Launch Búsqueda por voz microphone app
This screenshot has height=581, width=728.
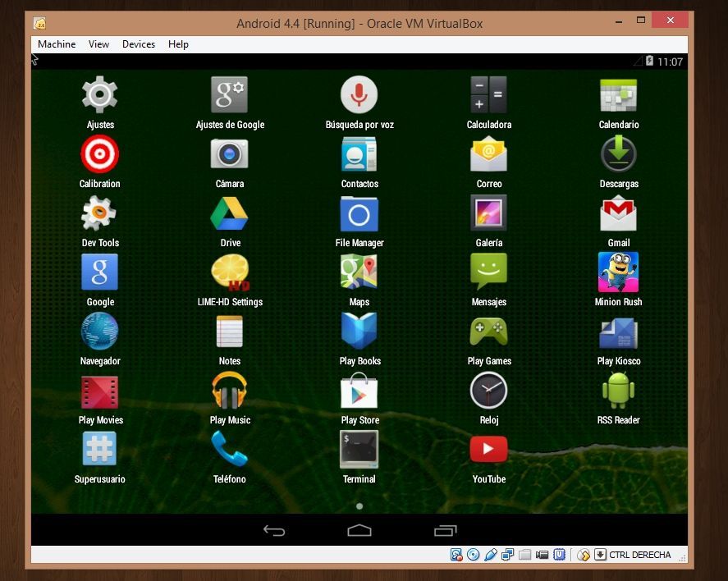[x=359, y=94]
